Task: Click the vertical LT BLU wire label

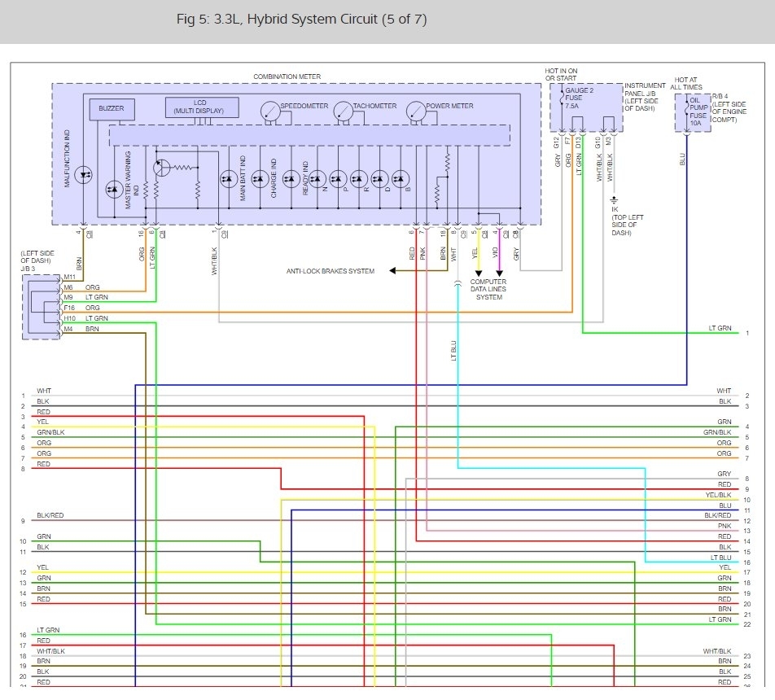Action: pyautogui.click(x=453, y=351)
